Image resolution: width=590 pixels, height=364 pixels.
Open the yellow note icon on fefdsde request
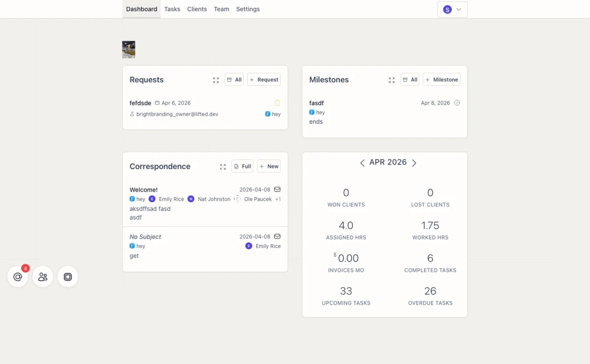[x=277, y=102]
